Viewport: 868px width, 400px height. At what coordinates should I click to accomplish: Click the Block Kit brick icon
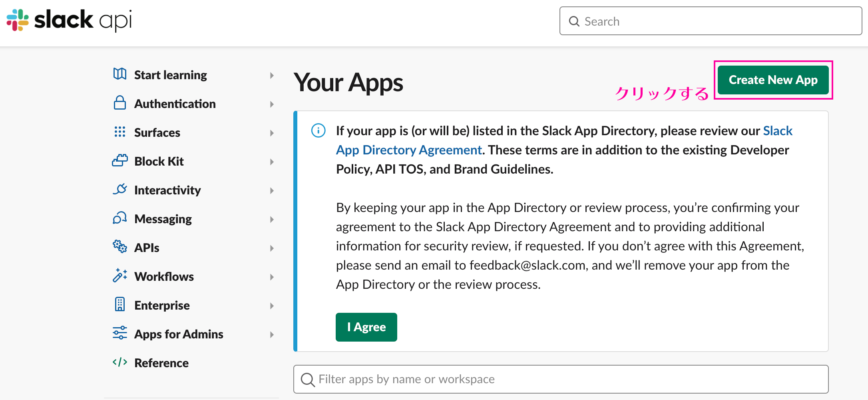119,160
